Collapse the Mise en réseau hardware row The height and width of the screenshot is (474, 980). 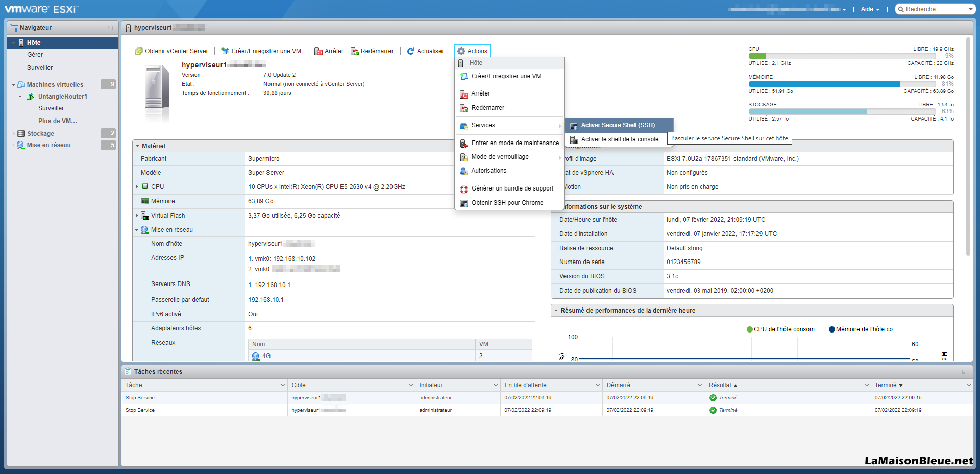point(137,230)
